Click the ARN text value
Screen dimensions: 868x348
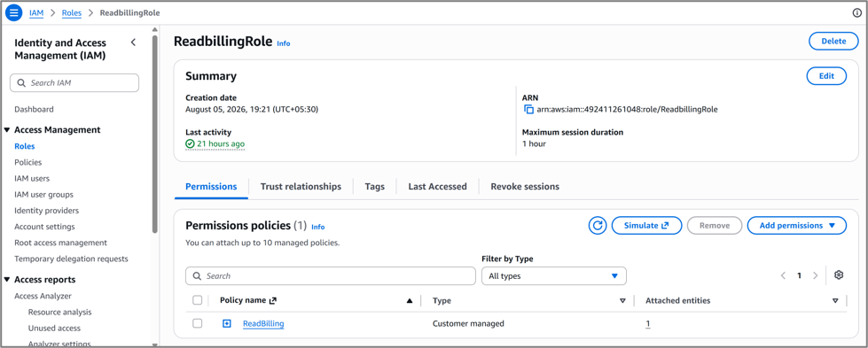click(x=627, y=110)
